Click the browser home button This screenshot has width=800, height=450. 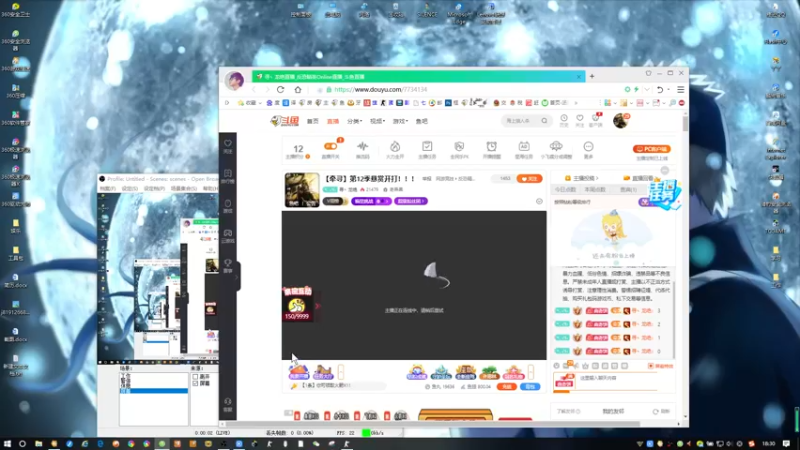[x=298, y=89]
